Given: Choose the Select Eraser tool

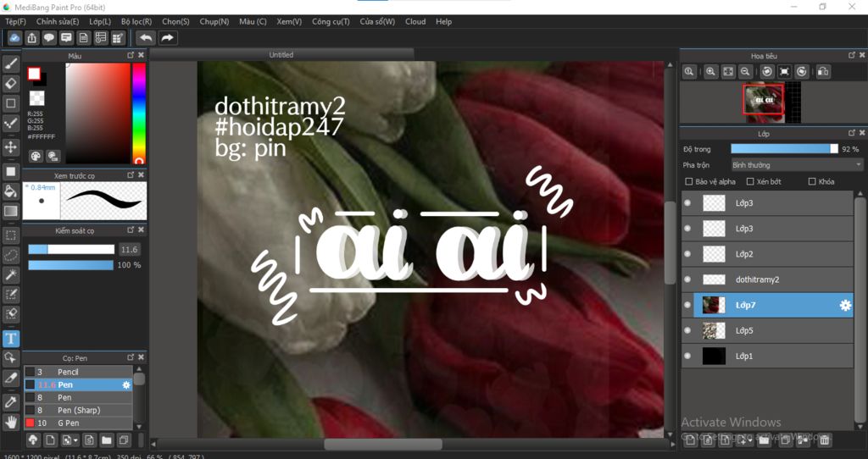Looking at the screenshot, I should click(x=10, y=314).
